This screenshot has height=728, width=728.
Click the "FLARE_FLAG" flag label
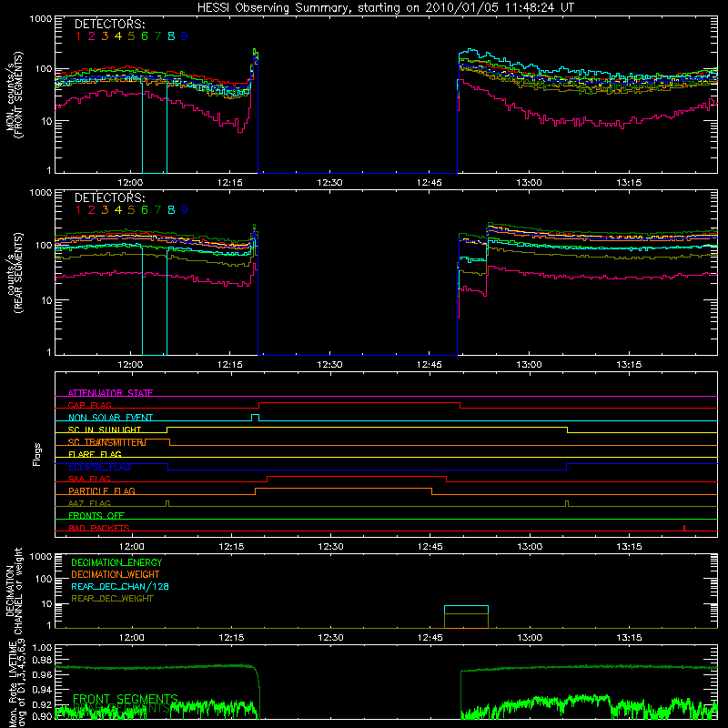click(x=95, y=454)
